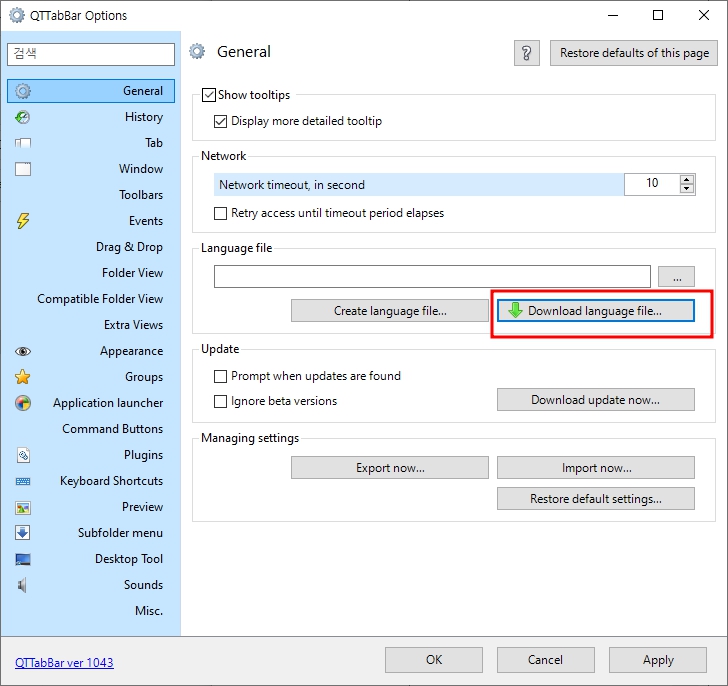Decrease network timeout with down arrow

pyautogui.click(x=687, y=188)
